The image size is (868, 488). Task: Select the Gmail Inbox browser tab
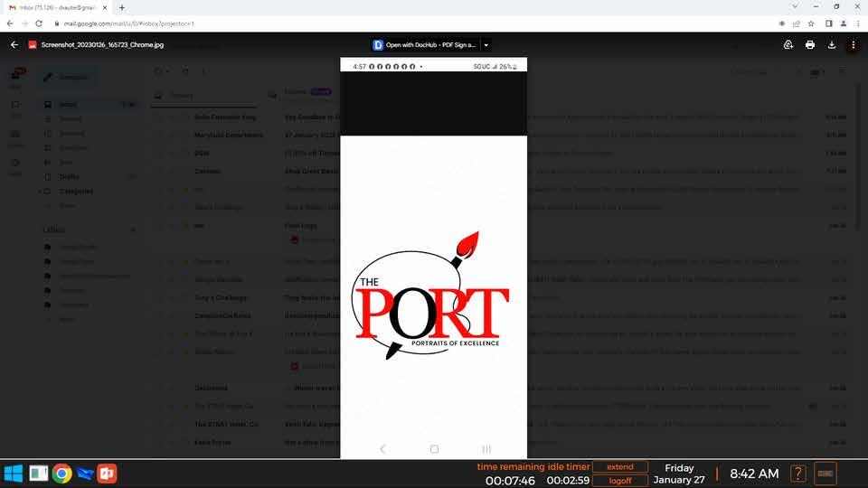click(56, 8)
